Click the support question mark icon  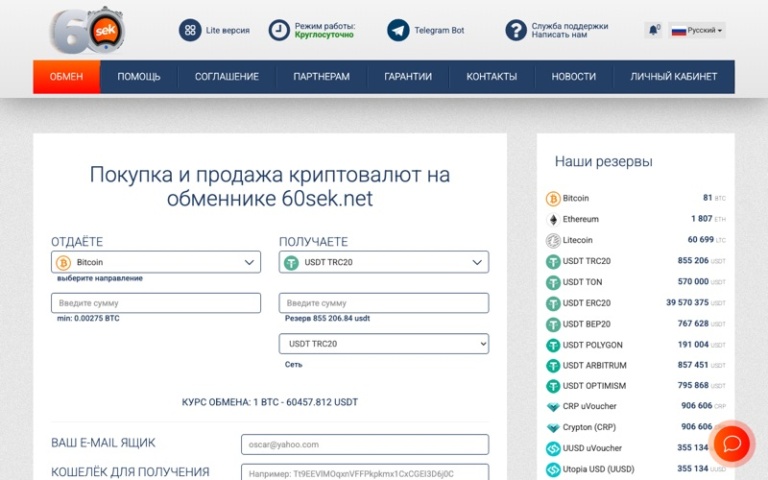516,30
